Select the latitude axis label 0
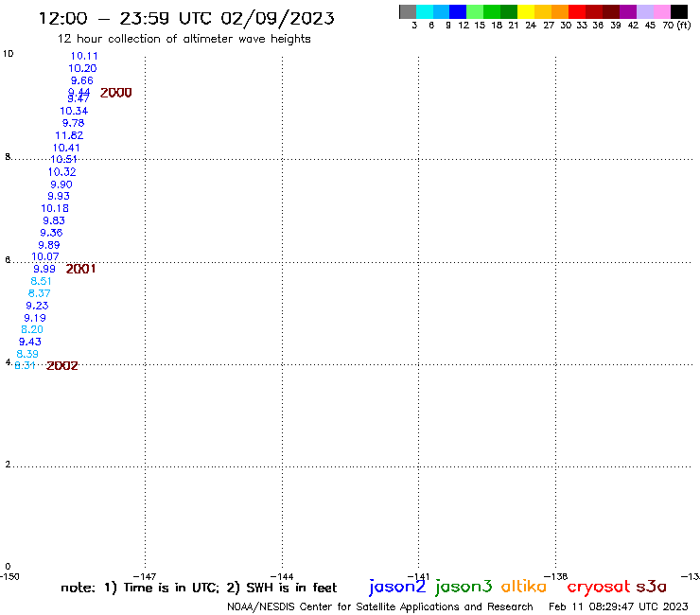This screenshot has height=615, width=700. tap(8, 567)
